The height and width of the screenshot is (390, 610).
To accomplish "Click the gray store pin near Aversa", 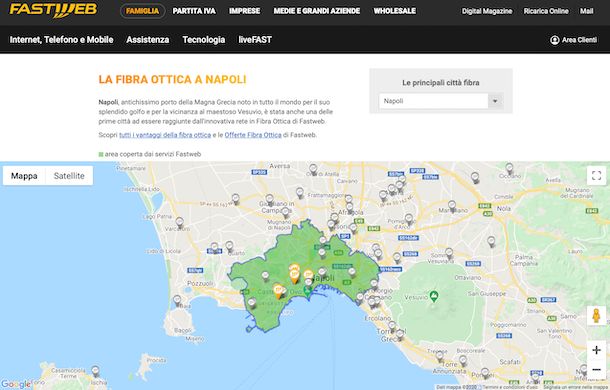I will (313, 169).
